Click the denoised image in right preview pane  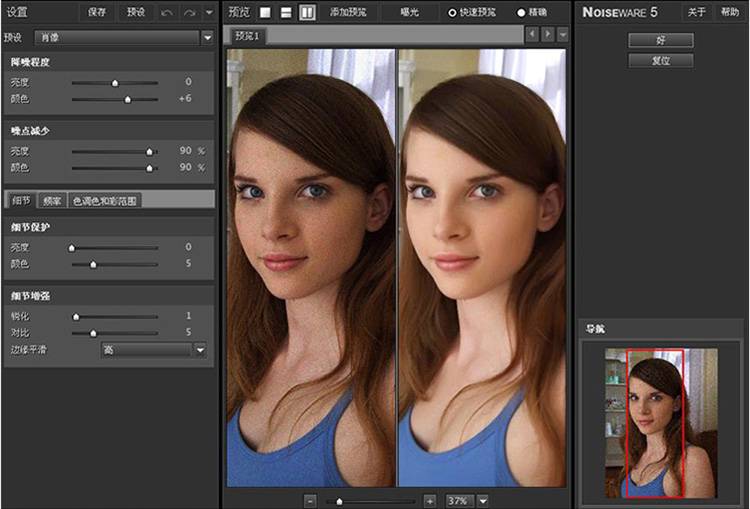click(x=482, y=268)
